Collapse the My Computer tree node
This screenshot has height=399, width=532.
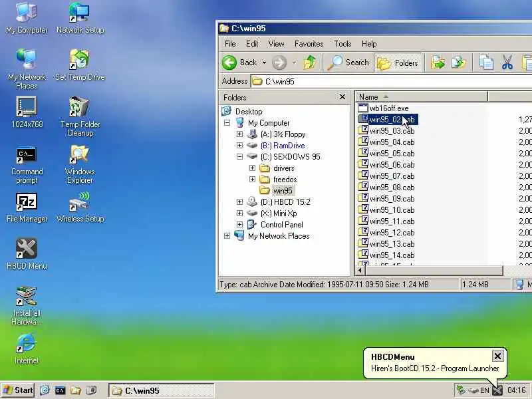tap(227, 123)
